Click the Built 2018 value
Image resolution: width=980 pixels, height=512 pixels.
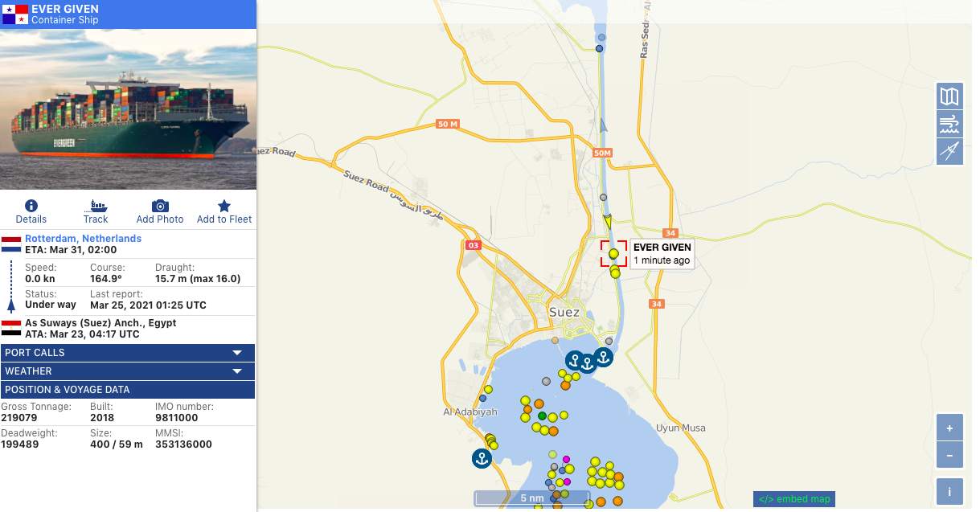102,418
